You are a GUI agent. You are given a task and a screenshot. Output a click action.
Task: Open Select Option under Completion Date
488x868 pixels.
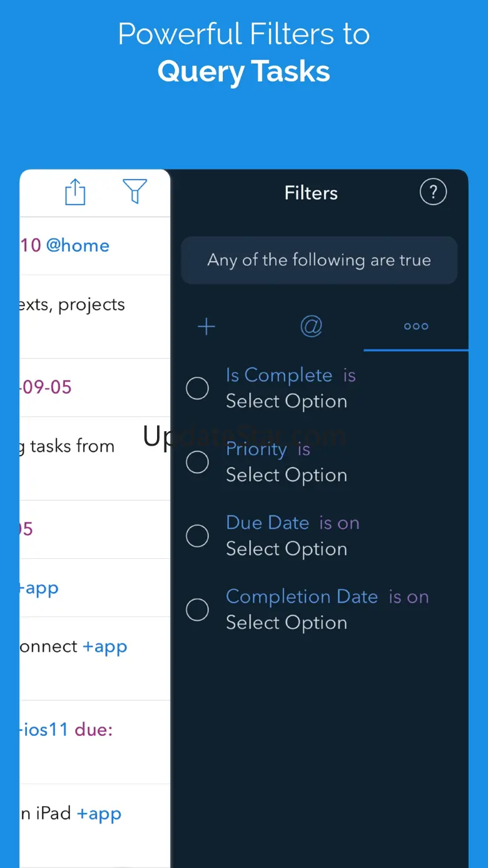tap(287, 623)
